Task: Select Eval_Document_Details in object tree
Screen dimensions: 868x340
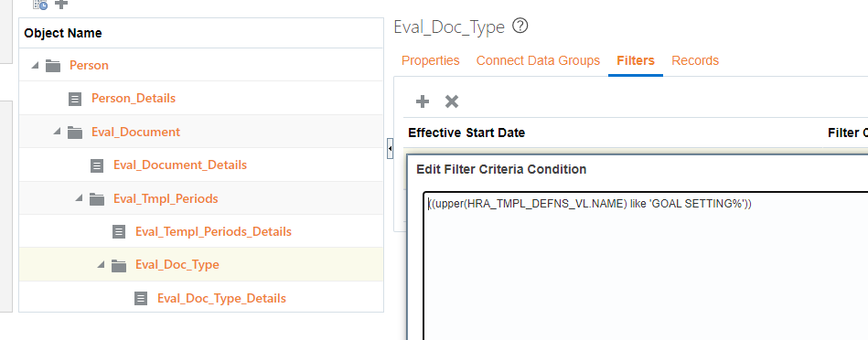Action: pos(180,165)
